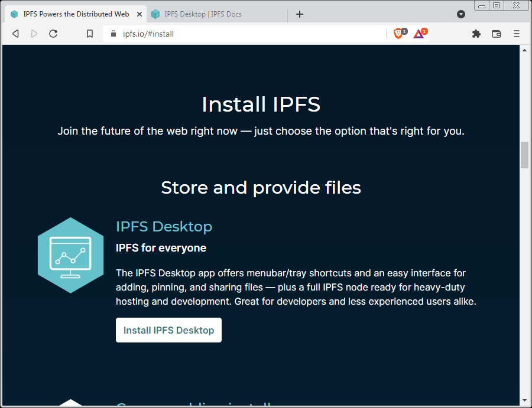Click the 'Store and provide files' heading

click(261, 187)
